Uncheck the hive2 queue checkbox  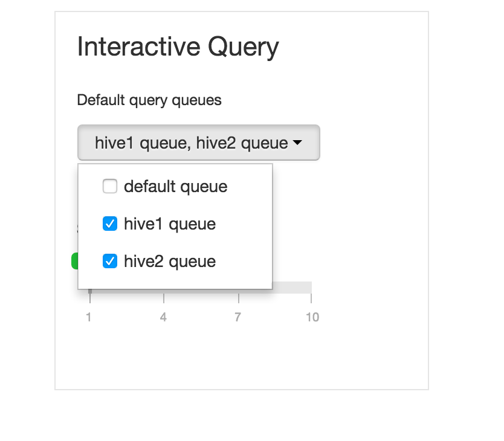110,262
